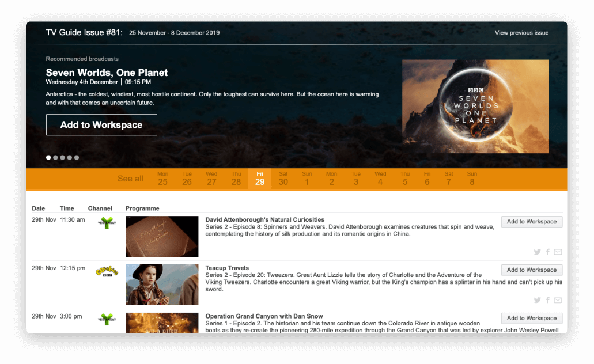Select the third carousel dot
This screenshot has width=594, height=364.
(x=62, y=158)
